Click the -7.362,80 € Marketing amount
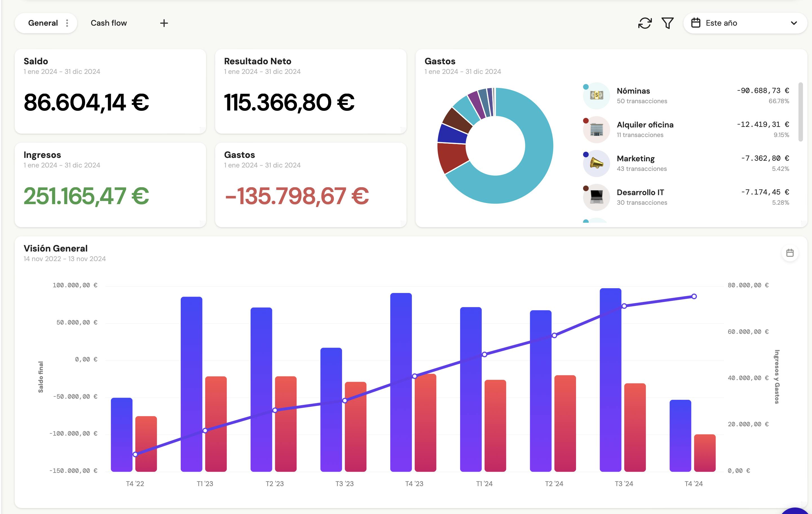Screen dimensions: 812x514 pos(765,158)
